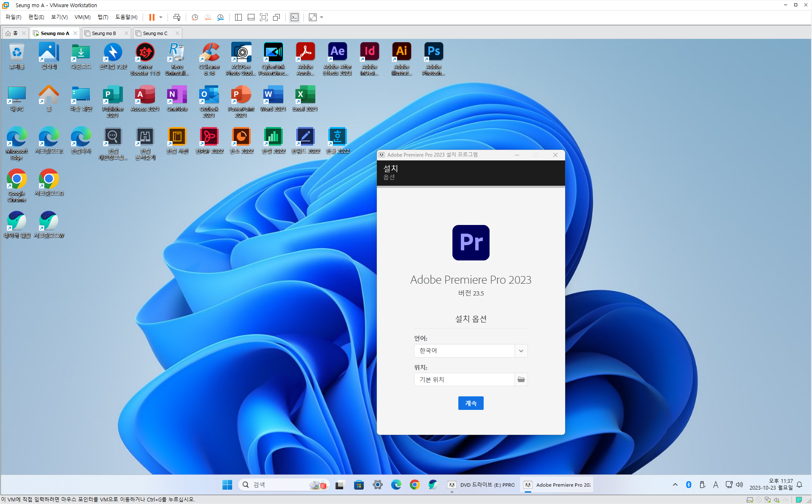Click Send Ctrl+Alt+Del toolbar icon

(x=177, y=17)
